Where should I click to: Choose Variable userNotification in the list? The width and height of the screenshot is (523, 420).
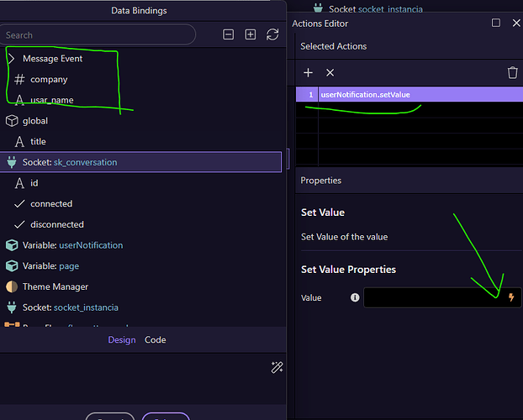pos(72,245)
